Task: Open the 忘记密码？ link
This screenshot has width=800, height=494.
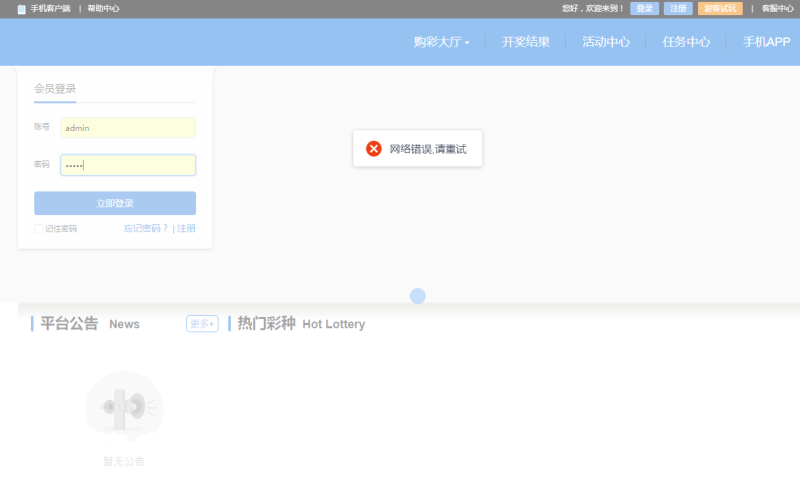Action: point(146,229)
